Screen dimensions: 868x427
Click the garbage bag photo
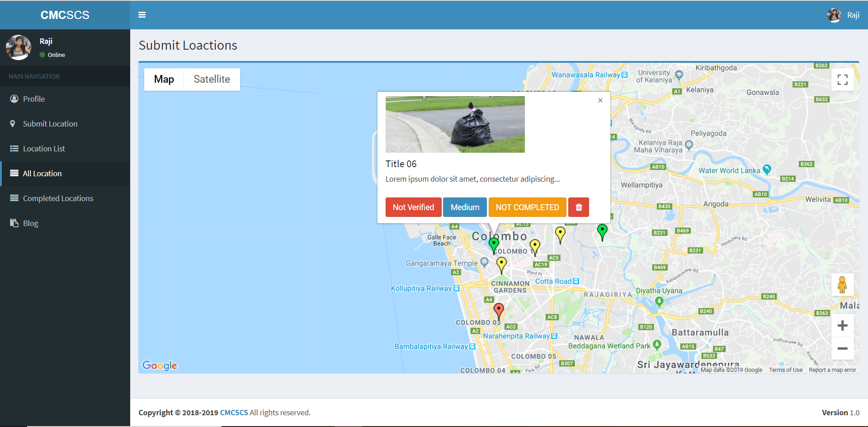click(x=455, y=124)
